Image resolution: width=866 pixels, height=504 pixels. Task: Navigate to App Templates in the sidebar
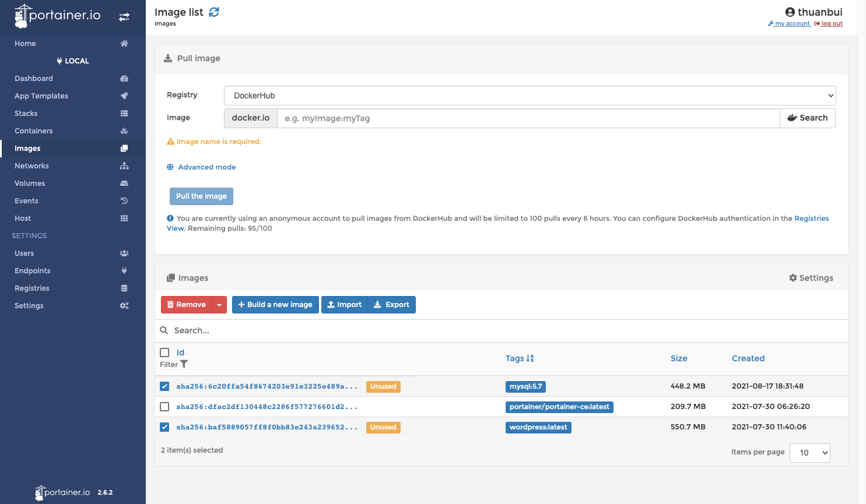coord(41,96)
